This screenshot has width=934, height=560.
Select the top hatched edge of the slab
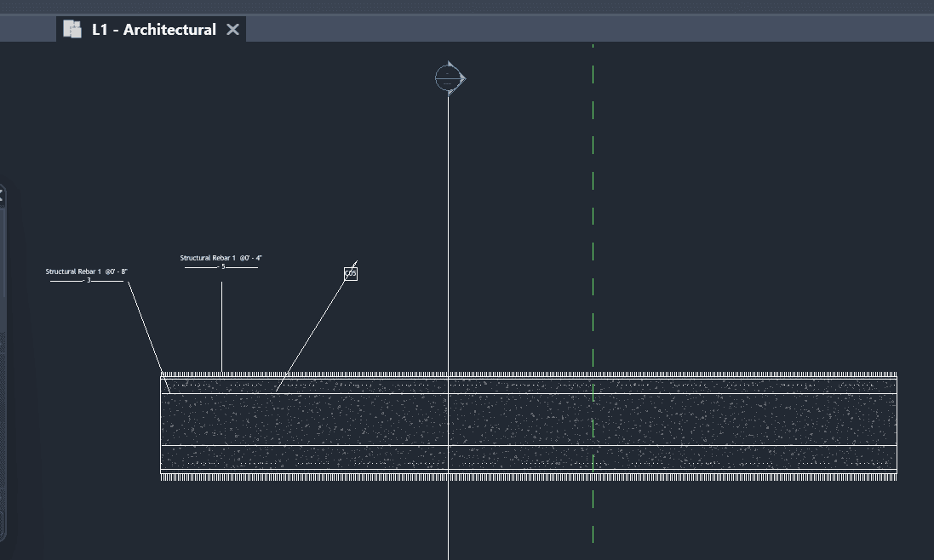coord(528,374)
